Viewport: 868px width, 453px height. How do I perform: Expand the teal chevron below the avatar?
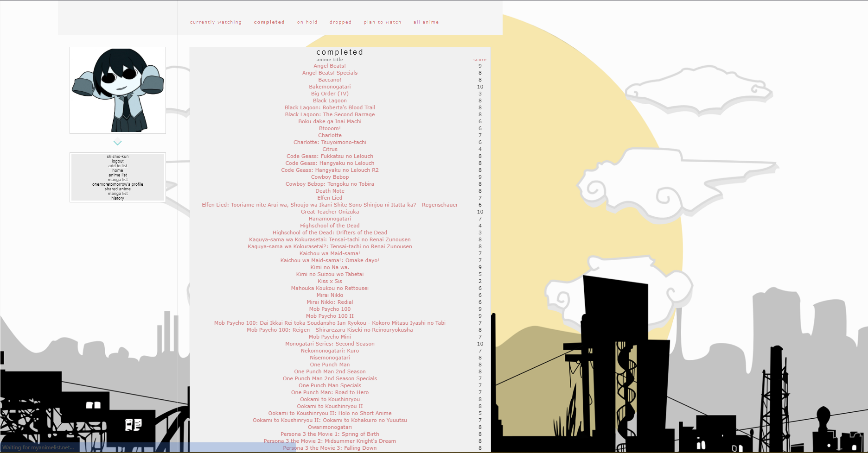[117, 143]
